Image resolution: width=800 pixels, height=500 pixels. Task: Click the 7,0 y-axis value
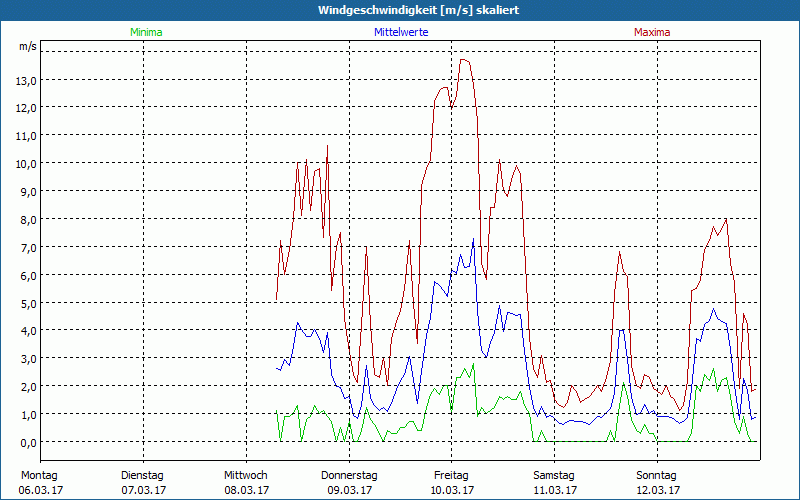[29, 247]
